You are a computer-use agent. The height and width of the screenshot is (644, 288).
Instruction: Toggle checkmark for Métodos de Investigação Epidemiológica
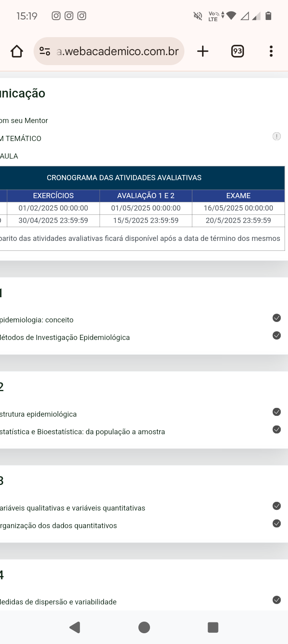(277, 336)
